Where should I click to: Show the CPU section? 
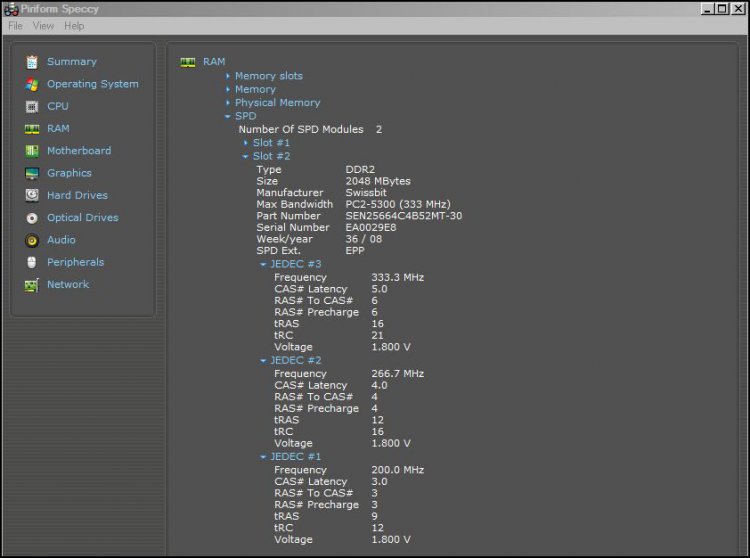pyautogui.click(x=58, y=106)
